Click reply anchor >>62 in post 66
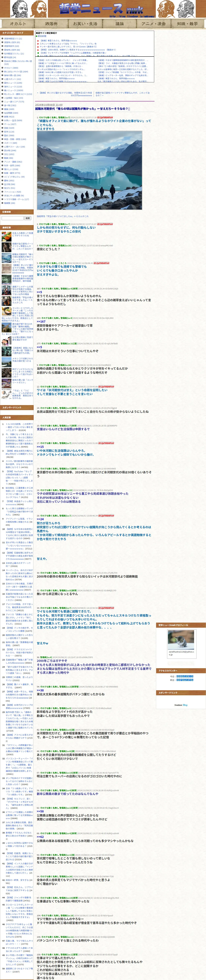The height and width of the screenshot is (980, 206). pyautogui.click(x=40, y=837)
